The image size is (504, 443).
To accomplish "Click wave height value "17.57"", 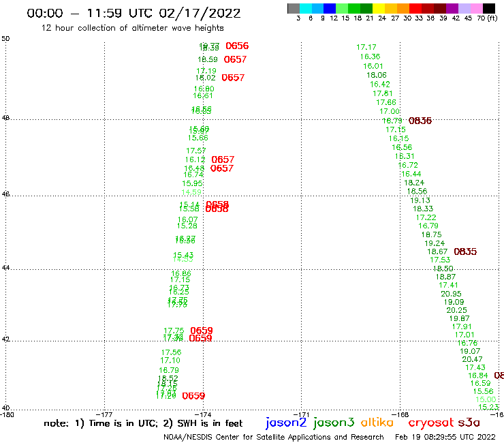I will click(x=196, y=151).
